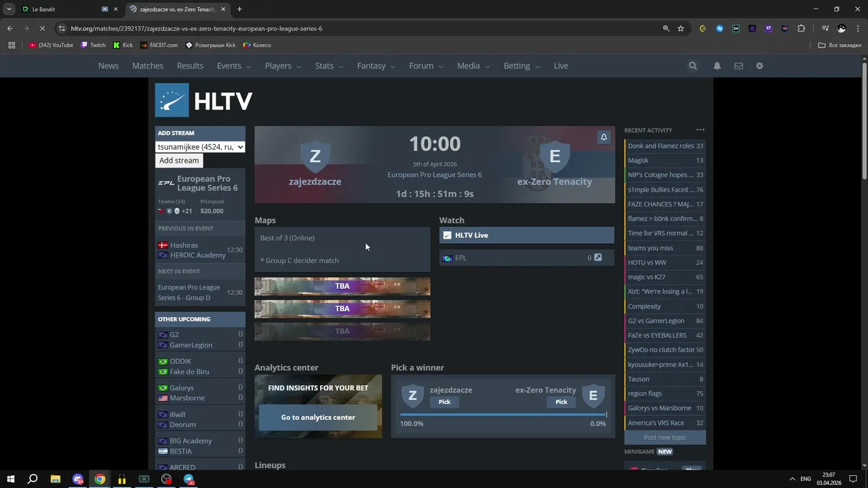
Task: Click Post new topic button
Action: 665,437
